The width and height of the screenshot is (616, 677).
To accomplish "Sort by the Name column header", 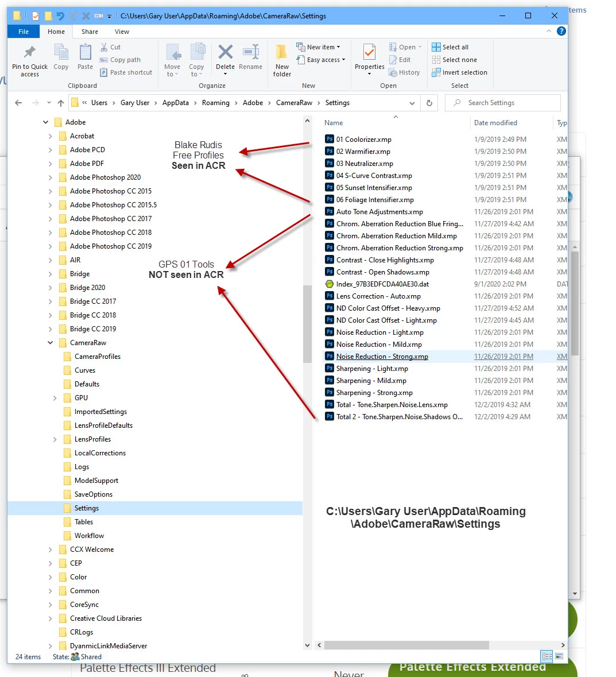I will tap(334, 123).
